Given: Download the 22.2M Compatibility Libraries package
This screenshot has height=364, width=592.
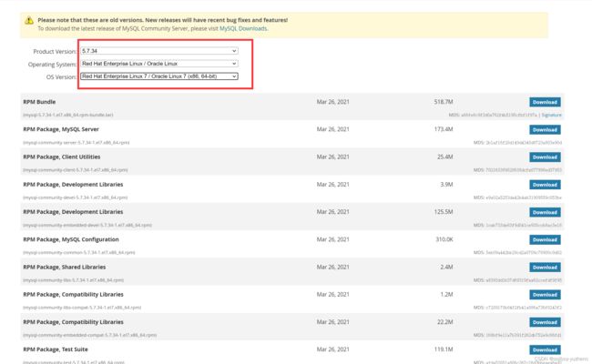Looking at the screenshot, I should pyautogui.click(x=545, y=322).
